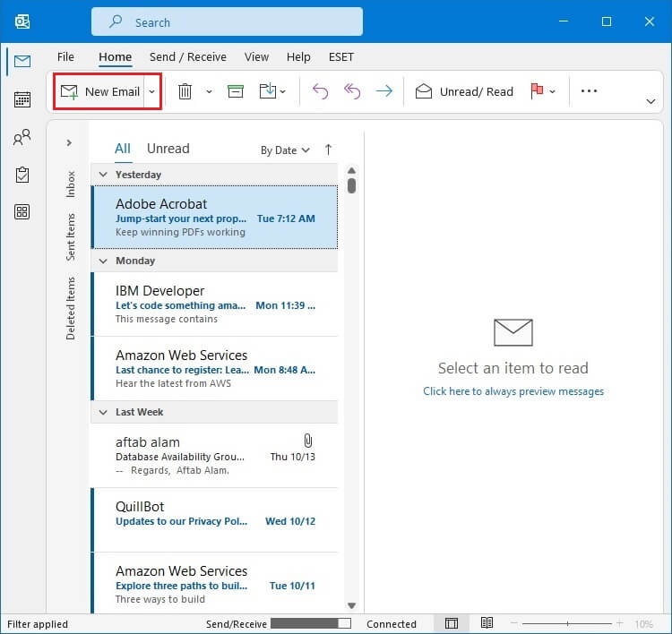The width and height of the screenshot is (672, 634).
Task: Open the View tab
Action: 256,57
